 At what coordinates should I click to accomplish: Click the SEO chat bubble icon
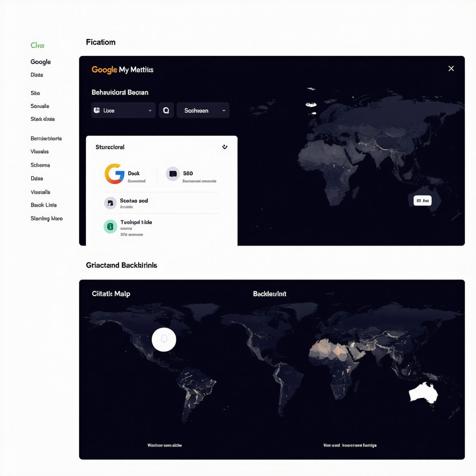pos(173,174)
